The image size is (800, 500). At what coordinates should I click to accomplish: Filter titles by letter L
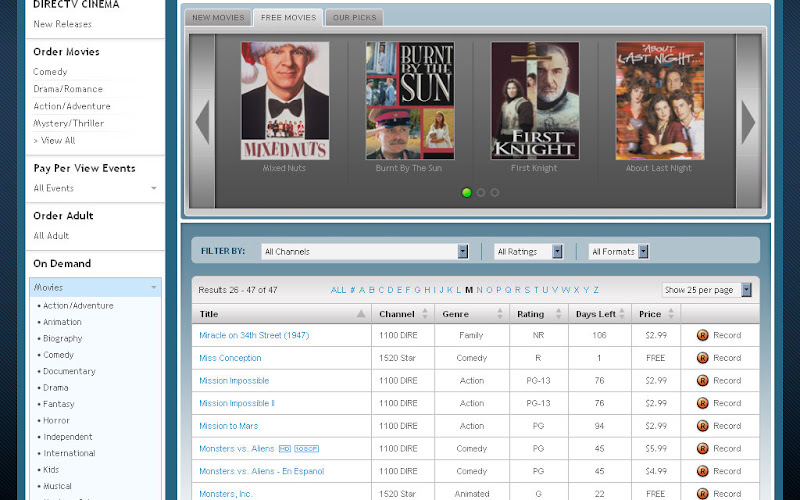[459, 290]
